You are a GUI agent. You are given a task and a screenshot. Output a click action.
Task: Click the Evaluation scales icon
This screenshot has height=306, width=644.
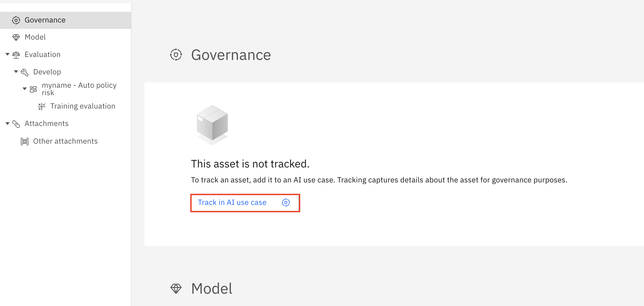click(x=16, y=55)
